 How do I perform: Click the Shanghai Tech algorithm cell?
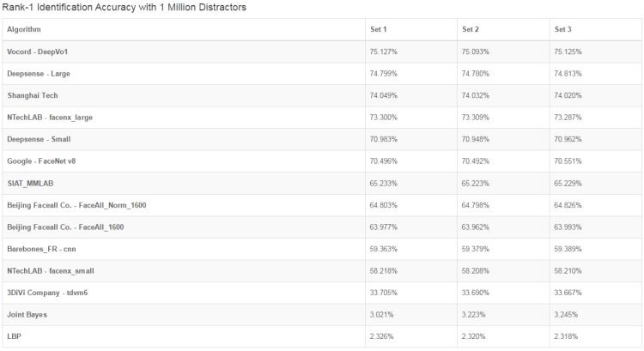(33, 95)
